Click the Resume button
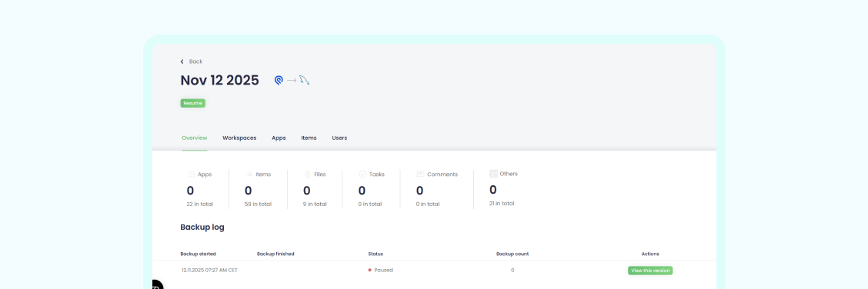This screenshot has height=289, width=868. (192, 103)
